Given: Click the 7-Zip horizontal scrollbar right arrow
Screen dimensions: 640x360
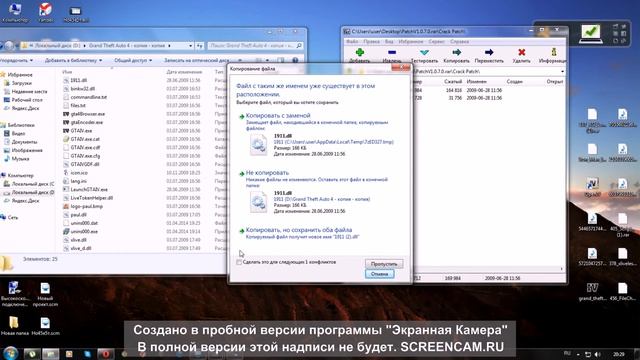Looking at the screenshot, I should tap(562, 269).
